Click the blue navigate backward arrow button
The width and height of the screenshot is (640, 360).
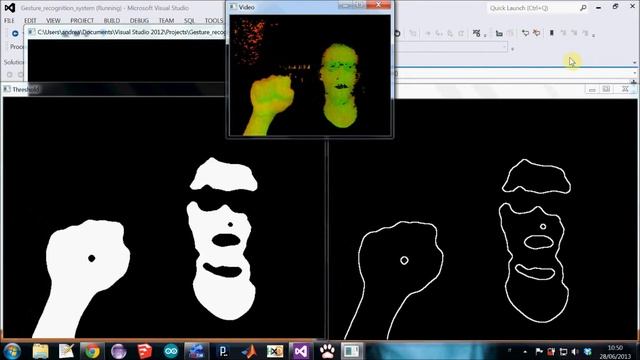(15, 33)
